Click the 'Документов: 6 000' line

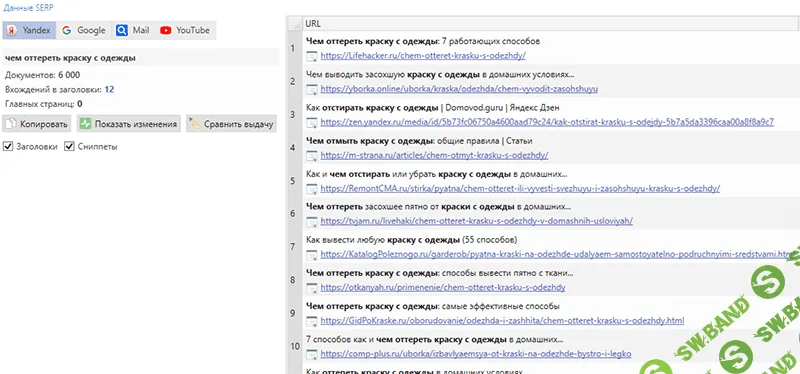pyautogui.click(x=43, y=75)
